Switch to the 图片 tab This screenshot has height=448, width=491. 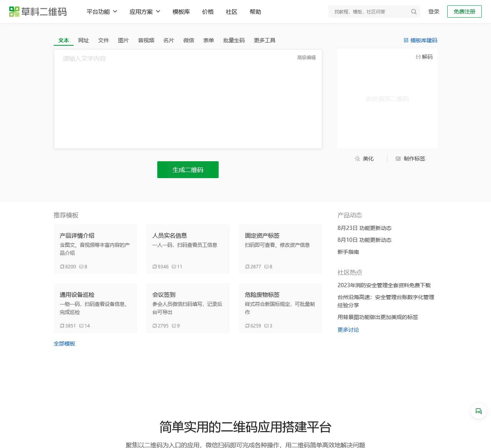[x=124, y=40]
